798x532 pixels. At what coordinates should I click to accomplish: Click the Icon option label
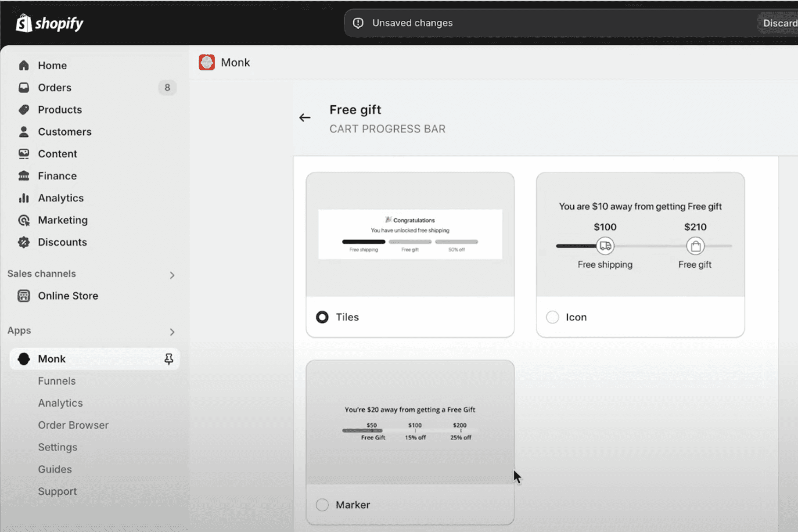(576, 317)
